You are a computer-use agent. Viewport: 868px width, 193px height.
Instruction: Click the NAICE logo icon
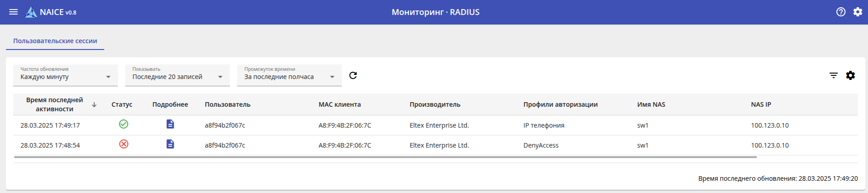click(31, 12)
